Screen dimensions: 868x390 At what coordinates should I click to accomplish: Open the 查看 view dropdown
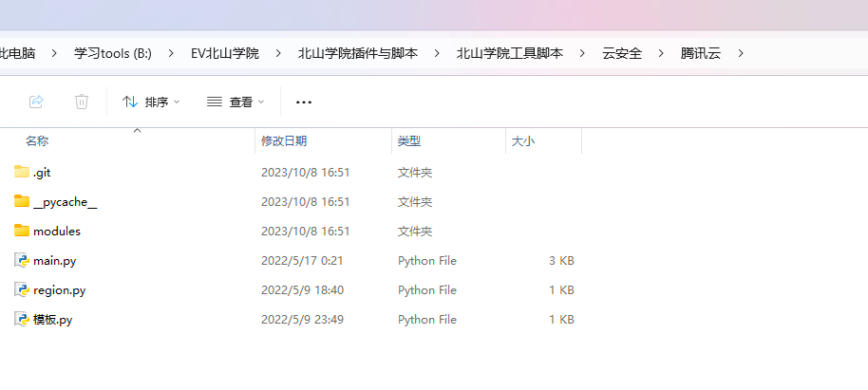236,102
